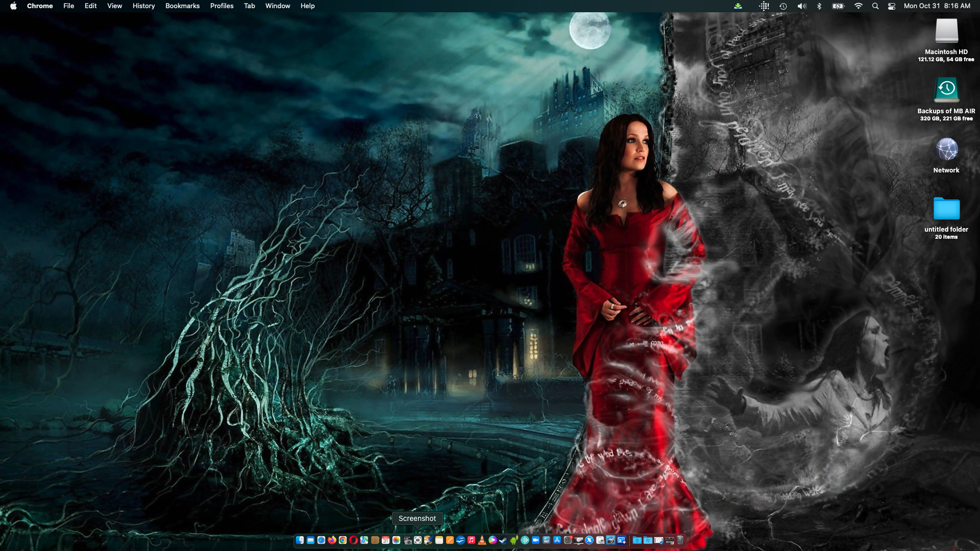Launch Opera browser in the Dock
Viewport: 980px width, 551px height.
[x=354, y=540]
